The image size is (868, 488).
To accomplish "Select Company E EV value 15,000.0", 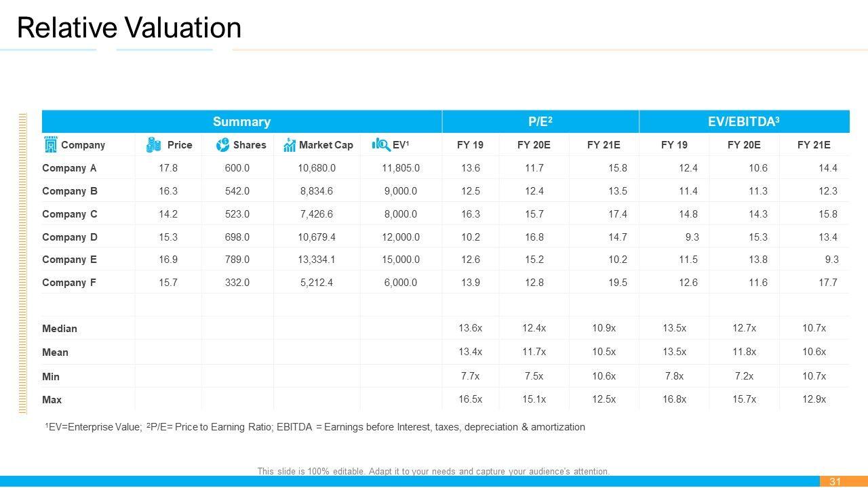I will (x=400, y=260).
